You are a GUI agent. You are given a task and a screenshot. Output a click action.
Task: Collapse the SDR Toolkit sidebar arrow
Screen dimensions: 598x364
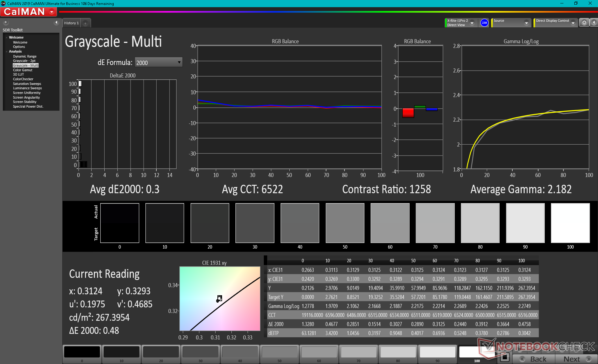[56, 23]
